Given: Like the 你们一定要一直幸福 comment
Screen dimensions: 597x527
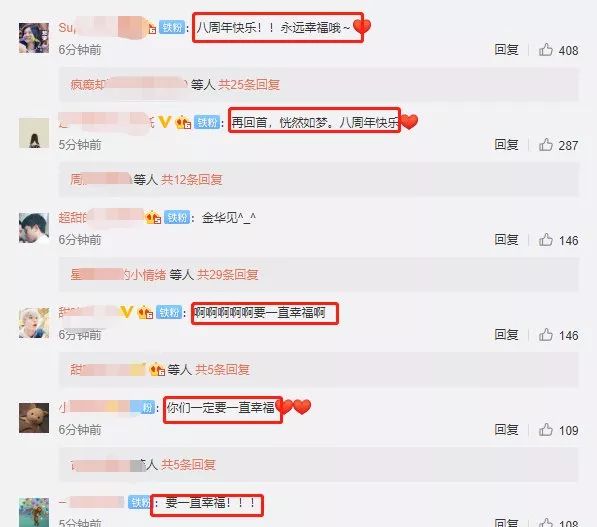Looking at the screenshot, I should [x=546, y=430].
